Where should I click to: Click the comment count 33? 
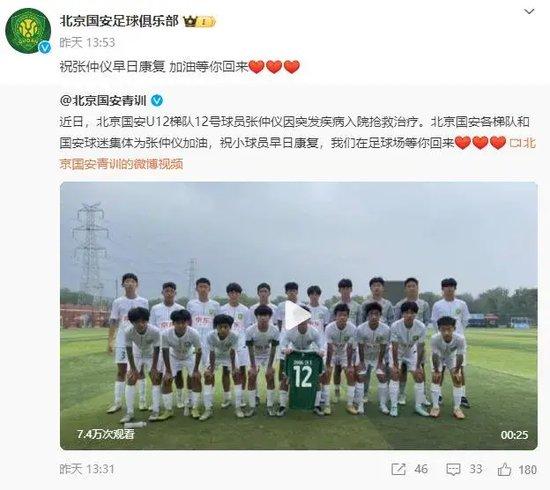pos(475,469)
